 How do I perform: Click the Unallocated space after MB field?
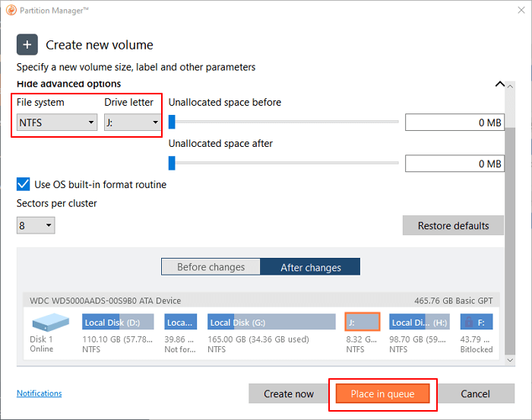pos(454,164)
